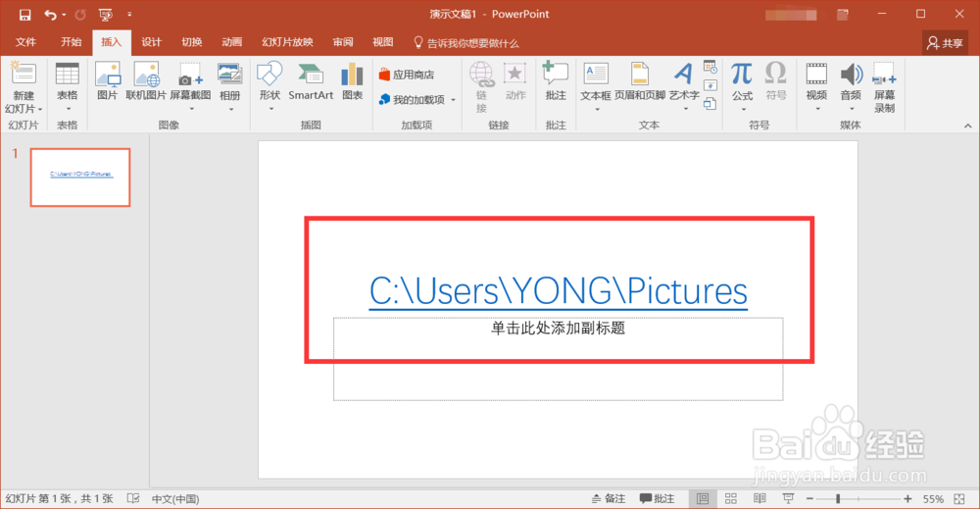
Task: Expand the Customize Quick Access Toolbar arrow
Action: click(129, 15)
